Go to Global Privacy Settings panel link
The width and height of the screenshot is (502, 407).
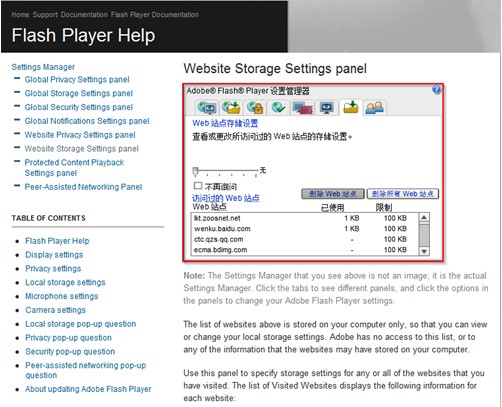[77, 80]
